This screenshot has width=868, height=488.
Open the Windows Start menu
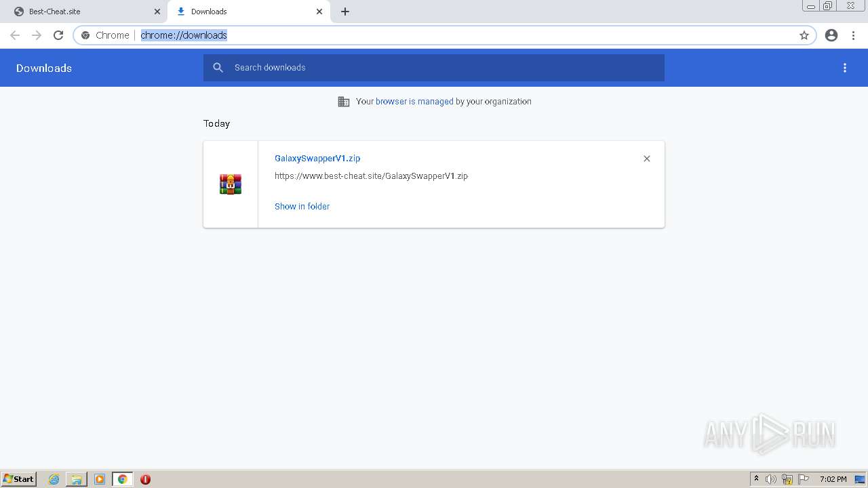coord(18,479)
